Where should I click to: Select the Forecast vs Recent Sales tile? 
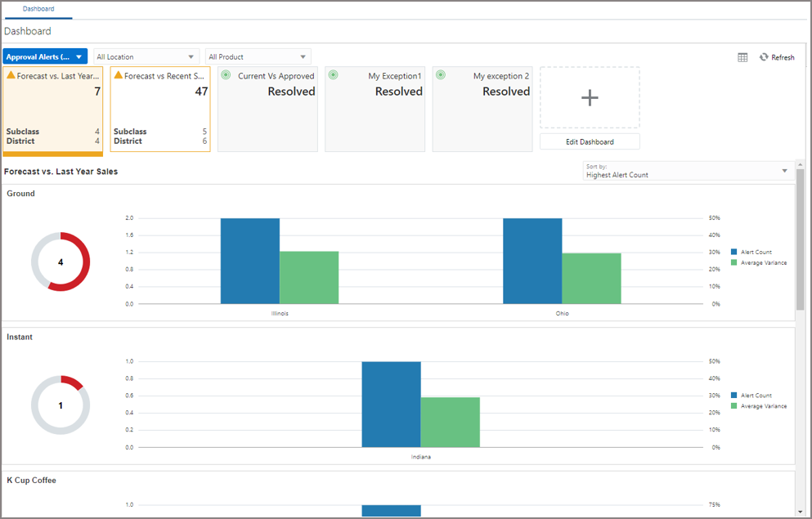point(159,109)
